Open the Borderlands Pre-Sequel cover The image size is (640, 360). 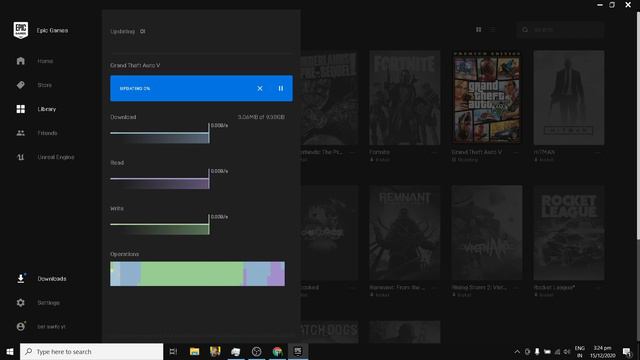pos(330,98)
